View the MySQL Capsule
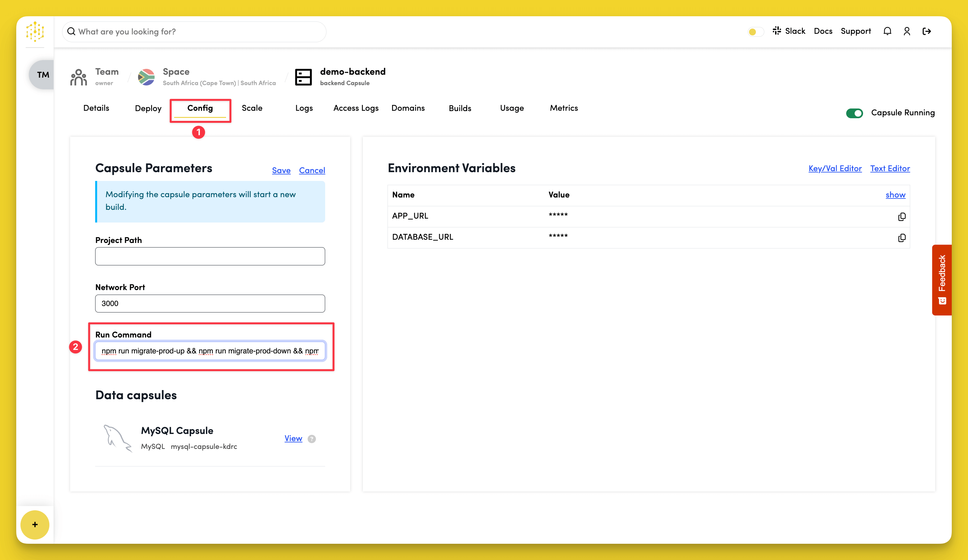968x560 pixels. click(x=293, y=438)
